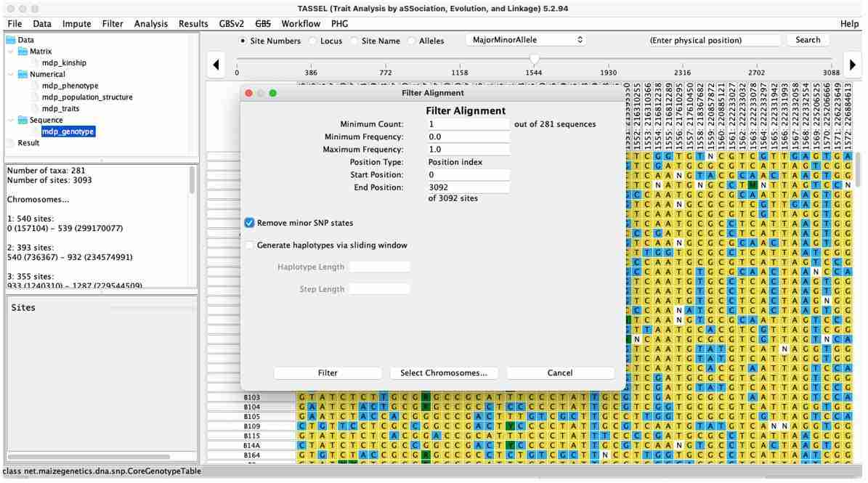Close the Filter Alignment dialog with red button
868x483 pixels.
[x=249, y=93]
